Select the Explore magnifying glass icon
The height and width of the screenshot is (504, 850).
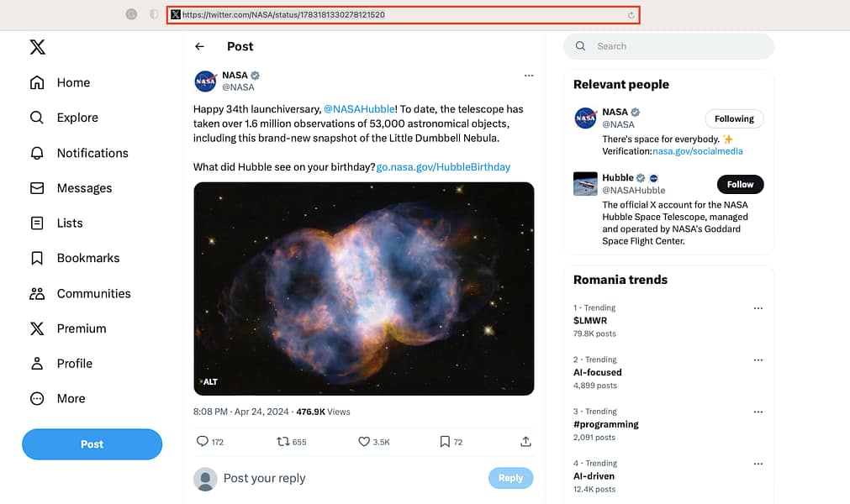point(39,118)
